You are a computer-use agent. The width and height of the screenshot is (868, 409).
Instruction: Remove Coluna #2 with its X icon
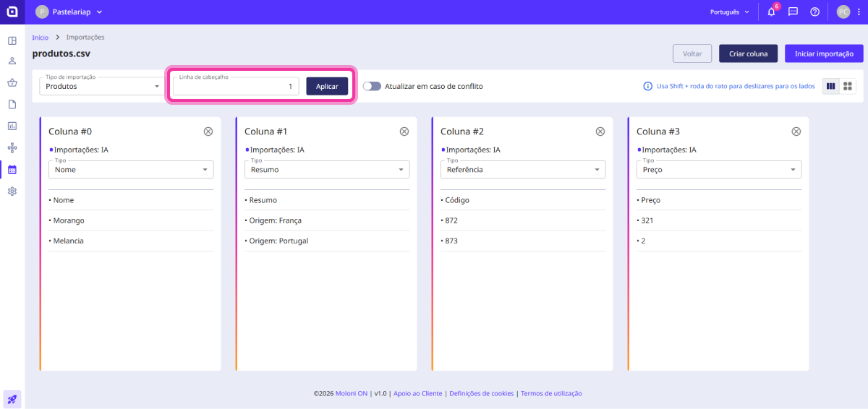point(600,132)
